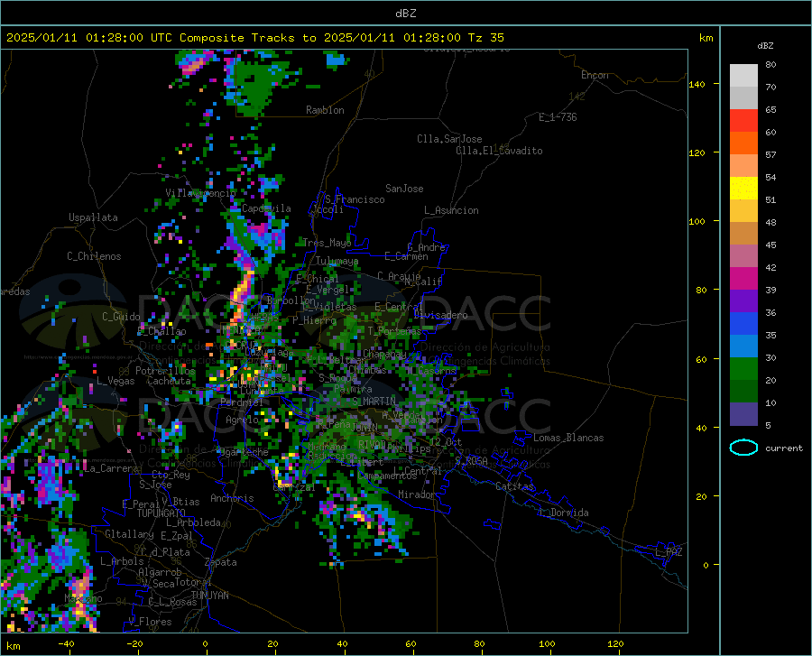
Task: Click the L_Asuncion map label
Action: (x=451, y=210)
